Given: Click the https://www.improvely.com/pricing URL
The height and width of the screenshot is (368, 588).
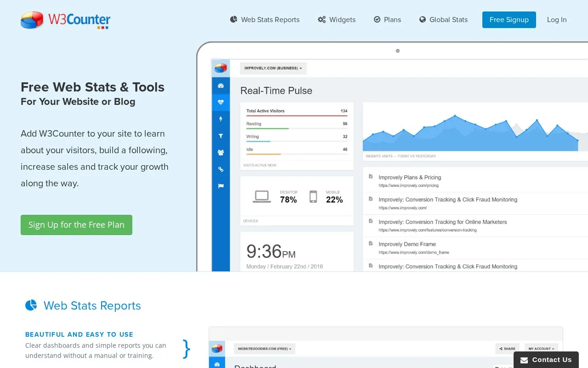Looking at the screenshot, I should (408, 185).
